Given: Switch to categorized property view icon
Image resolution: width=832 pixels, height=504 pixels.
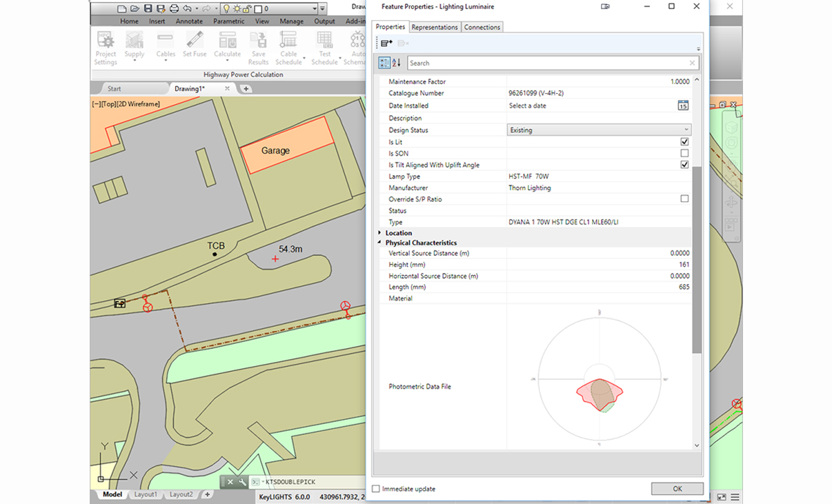Looking at the screenshot, I should tap(384, 63).
